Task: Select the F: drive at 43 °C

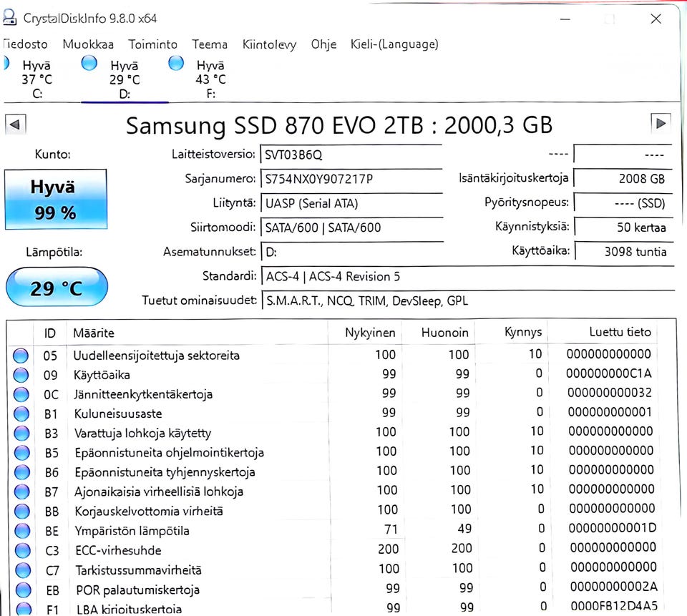Action: 210,79
